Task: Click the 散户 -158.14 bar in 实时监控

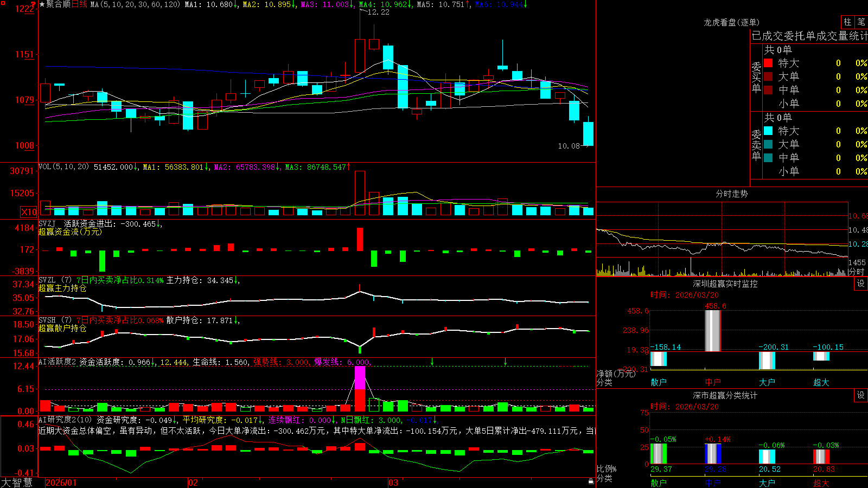Action: pyautogui.click(x=659, y=359)
